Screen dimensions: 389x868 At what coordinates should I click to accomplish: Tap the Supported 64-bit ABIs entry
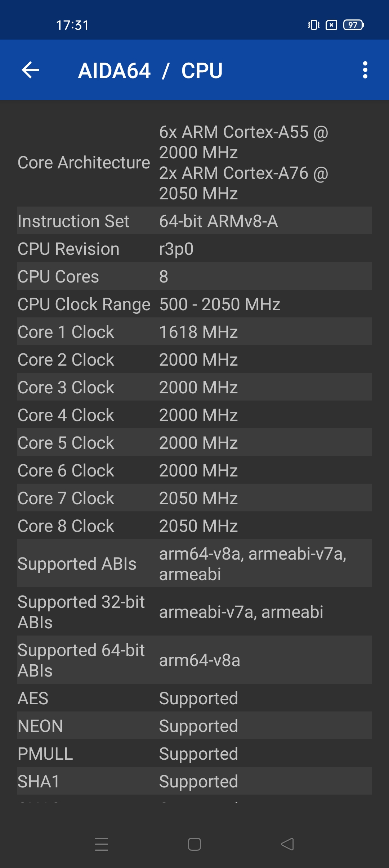(194, 660)
